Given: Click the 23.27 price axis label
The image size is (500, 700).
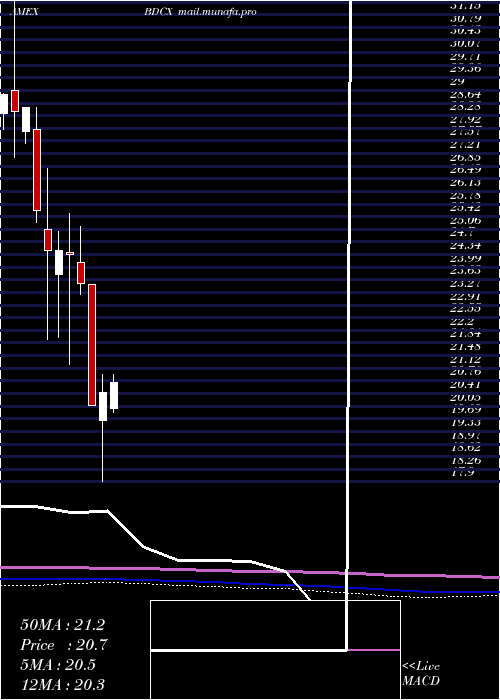Looking at the screenshot, I should pyautogui.click(x=466, y=283).
